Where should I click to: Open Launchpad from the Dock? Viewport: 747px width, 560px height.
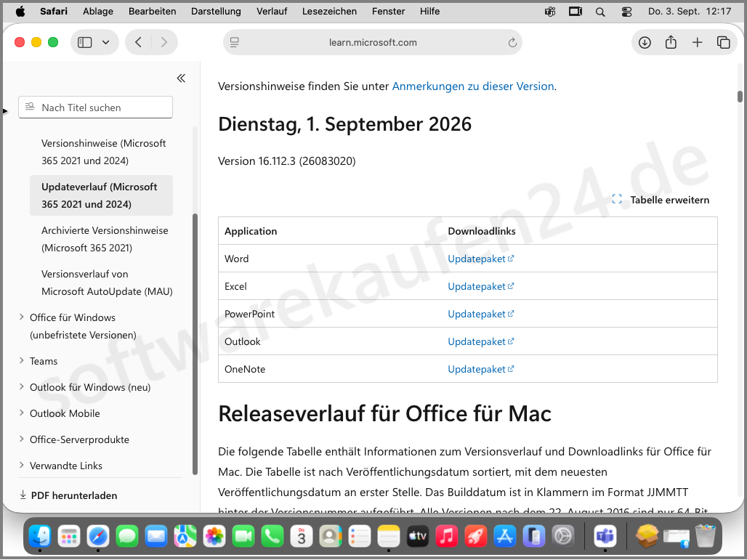coord(69,537)
